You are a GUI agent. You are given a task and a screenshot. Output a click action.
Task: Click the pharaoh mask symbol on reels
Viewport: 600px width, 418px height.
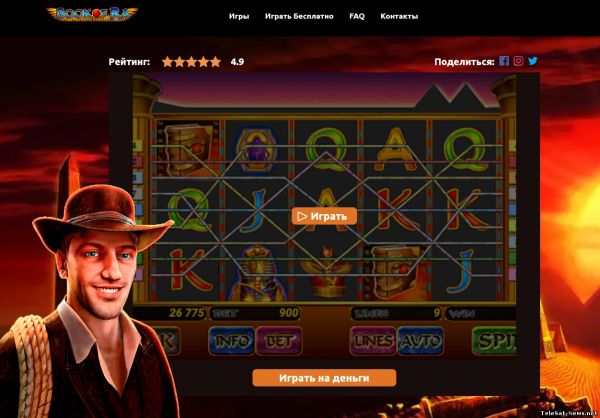click(x=257, y=273)
